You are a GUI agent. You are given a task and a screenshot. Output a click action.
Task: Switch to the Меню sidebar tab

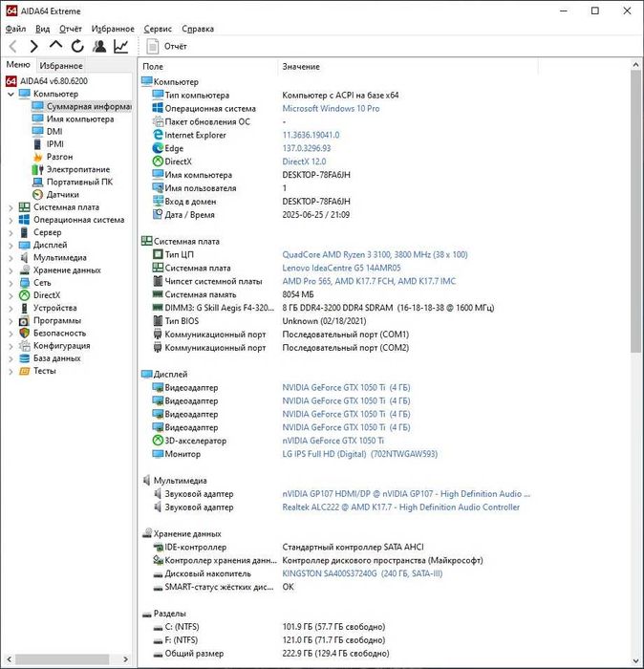[x=18, y=65]
